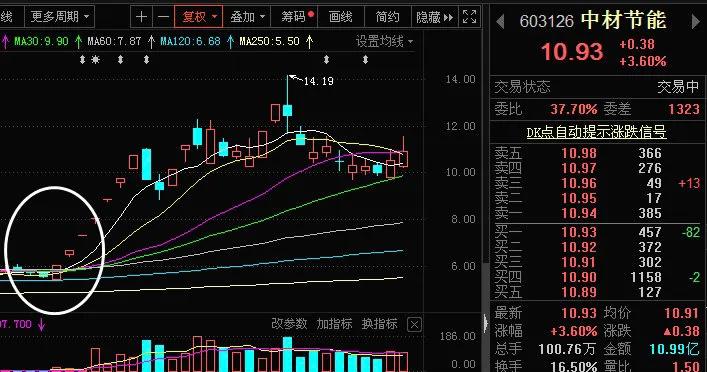Viewport: 707px width, 372px height.
Task: Zoom out chart with minus button
Action: pyautogui.click(x=163, y=17)
